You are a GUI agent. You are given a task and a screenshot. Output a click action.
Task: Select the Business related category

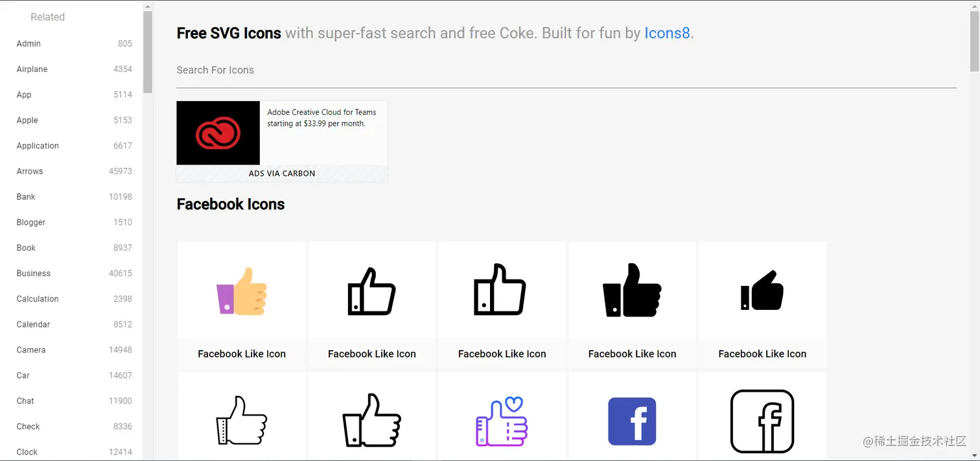click(34, 274)
